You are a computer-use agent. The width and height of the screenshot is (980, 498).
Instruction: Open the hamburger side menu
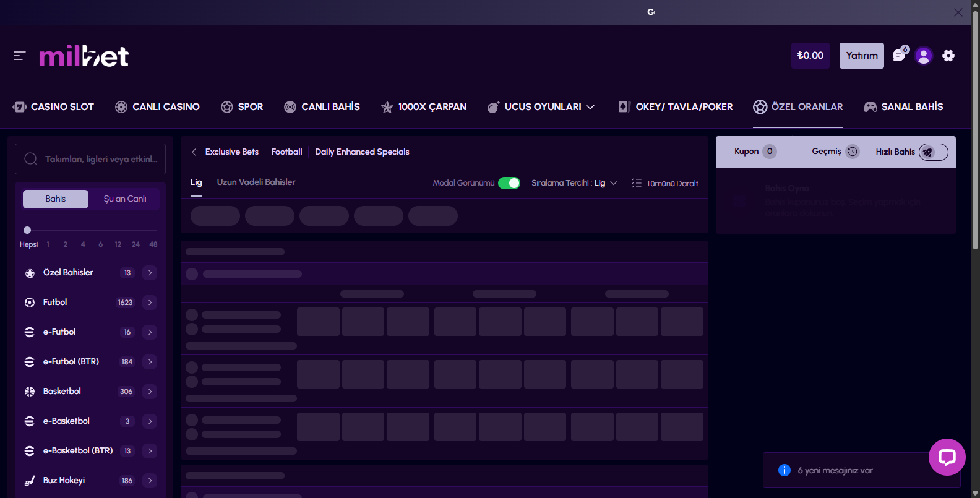19,56
